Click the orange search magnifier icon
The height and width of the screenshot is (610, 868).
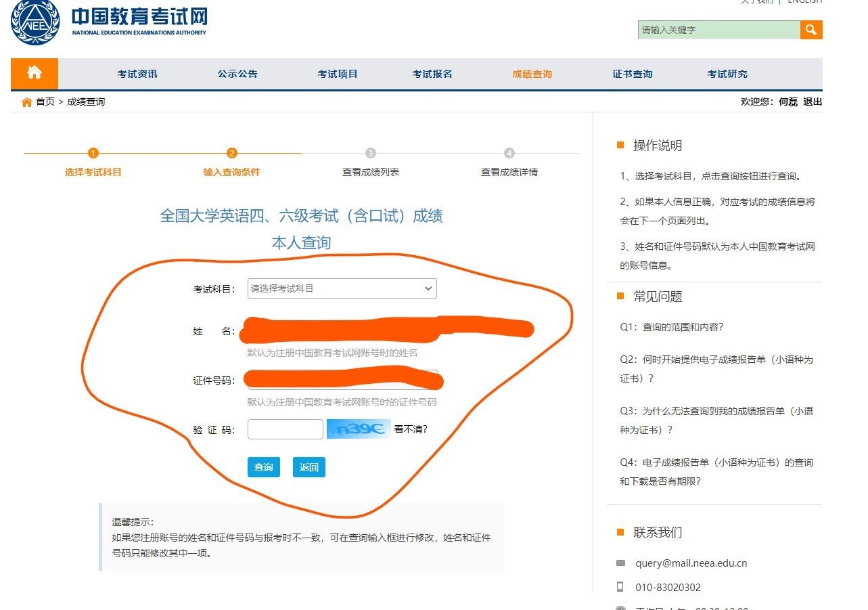coord(811,30)
